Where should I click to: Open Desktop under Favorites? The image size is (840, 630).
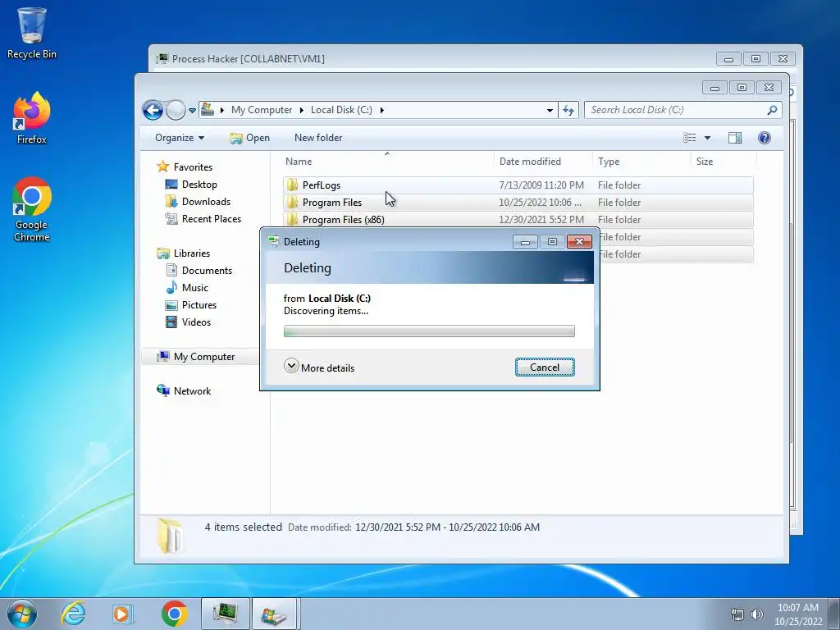coord(191,185)
